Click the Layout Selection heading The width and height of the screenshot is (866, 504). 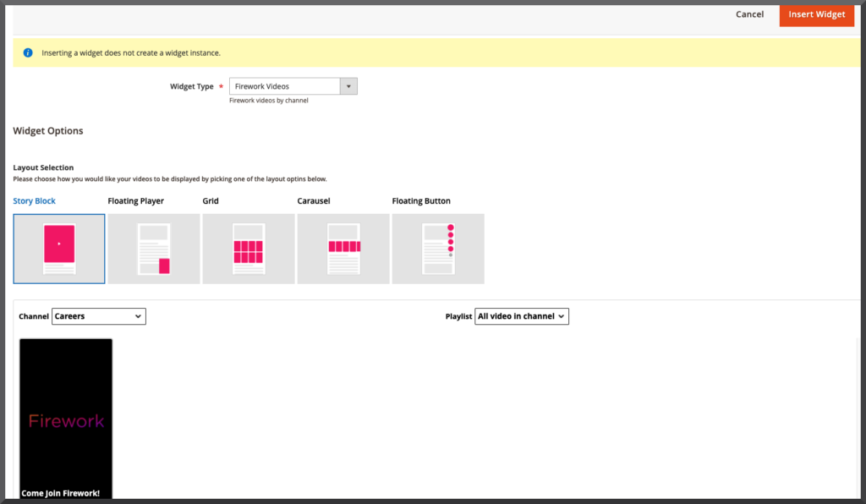[x=43, y=167]
